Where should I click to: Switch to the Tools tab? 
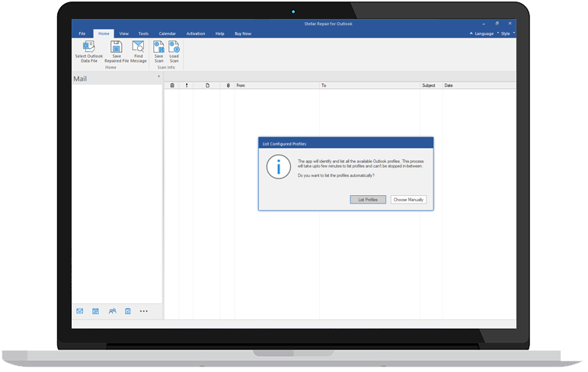(x=143, y=34)
